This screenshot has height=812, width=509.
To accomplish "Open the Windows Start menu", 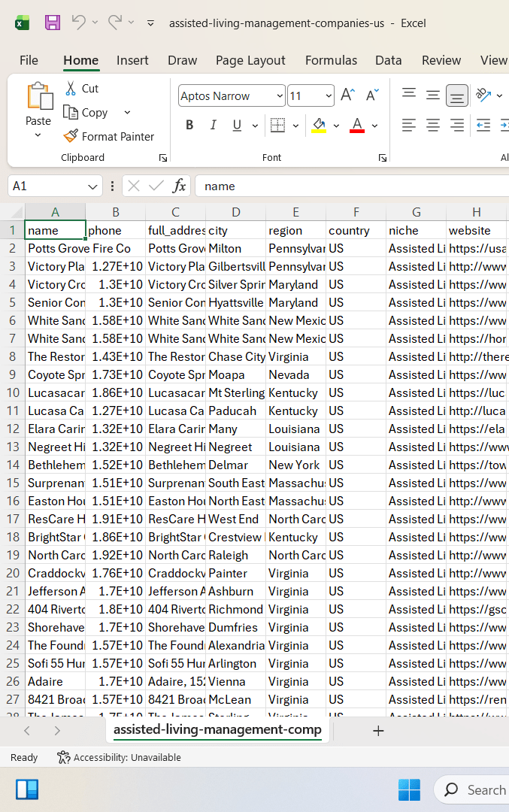I will [x=409, y=789].
